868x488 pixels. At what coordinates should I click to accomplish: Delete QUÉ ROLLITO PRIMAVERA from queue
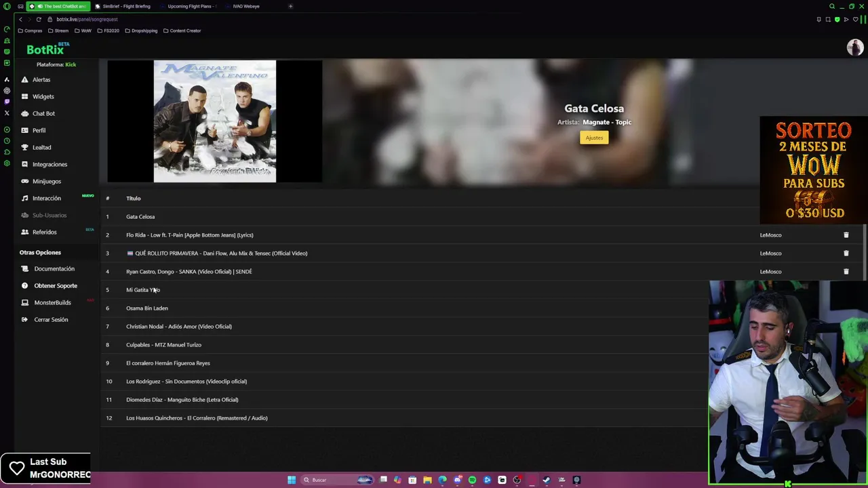(846, 253)
